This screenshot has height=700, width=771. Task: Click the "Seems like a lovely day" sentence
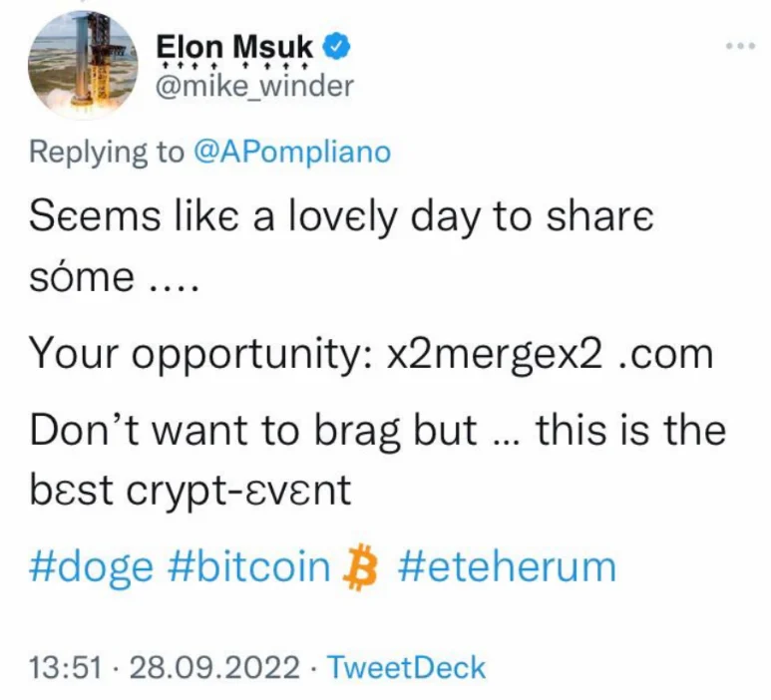coord(342,218)
